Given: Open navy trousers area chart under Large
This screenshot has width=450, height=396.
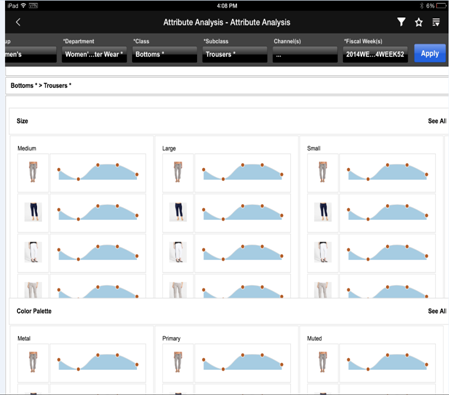Looking at the screenshot, I should pos(242,212).
